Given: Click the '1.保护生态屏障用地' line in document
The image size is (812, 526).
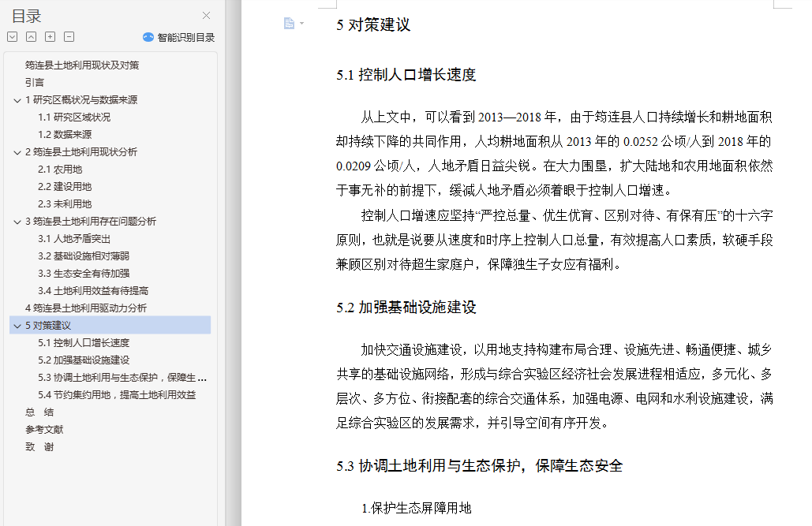Looking at the screenshot, I should point(417,508).
